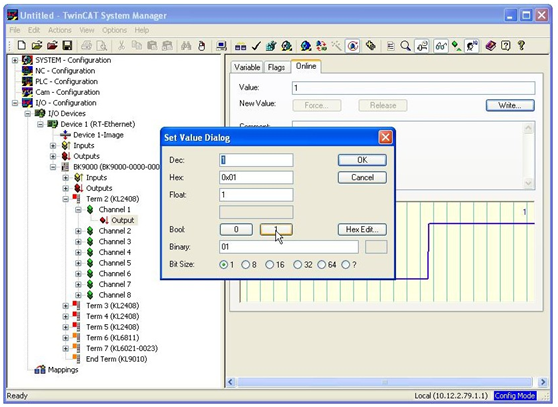Select Bit Size 64 radio button
This screenshot has width=558, height=407.
tap(322, 265)
